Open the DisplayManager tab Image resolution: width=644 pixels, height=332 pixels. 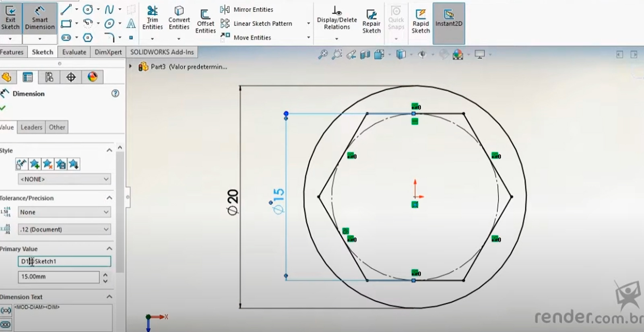[x=93, y=77]
